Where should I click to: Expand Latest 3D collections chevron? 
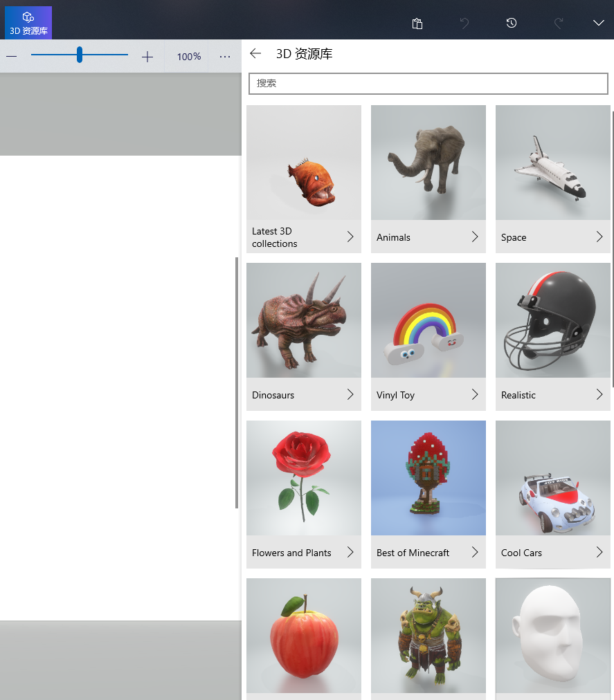pyautogui.click(x=350, y=237)
